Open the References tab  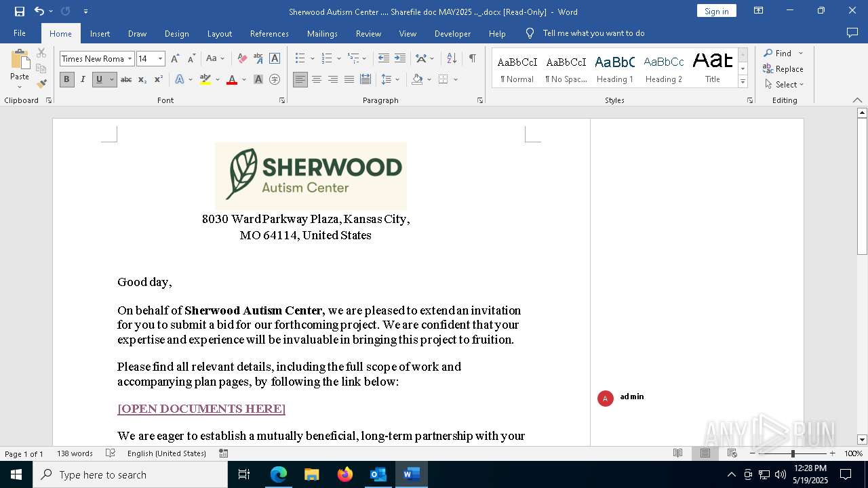coord(269,33)
